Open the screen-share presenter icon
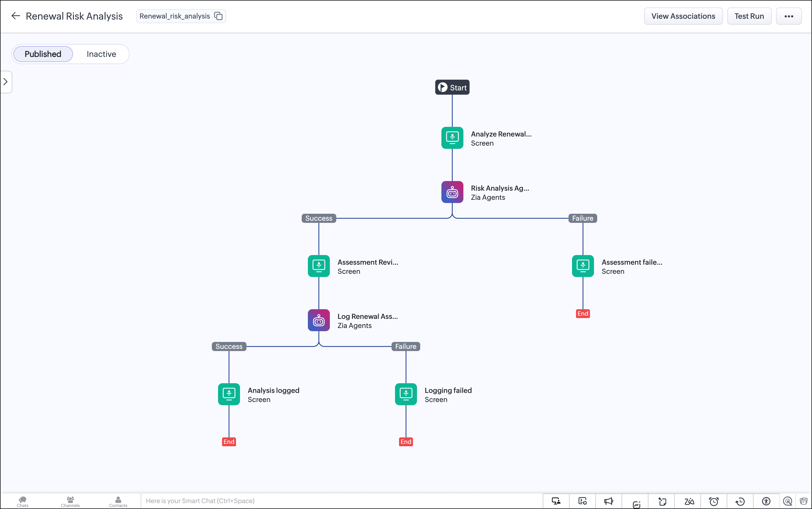 [556, 501]
